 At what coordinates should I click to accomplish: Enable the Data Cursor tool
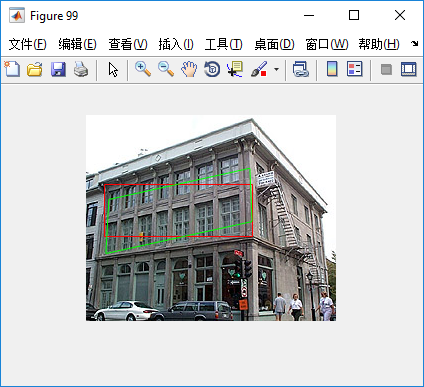[235, 69]
